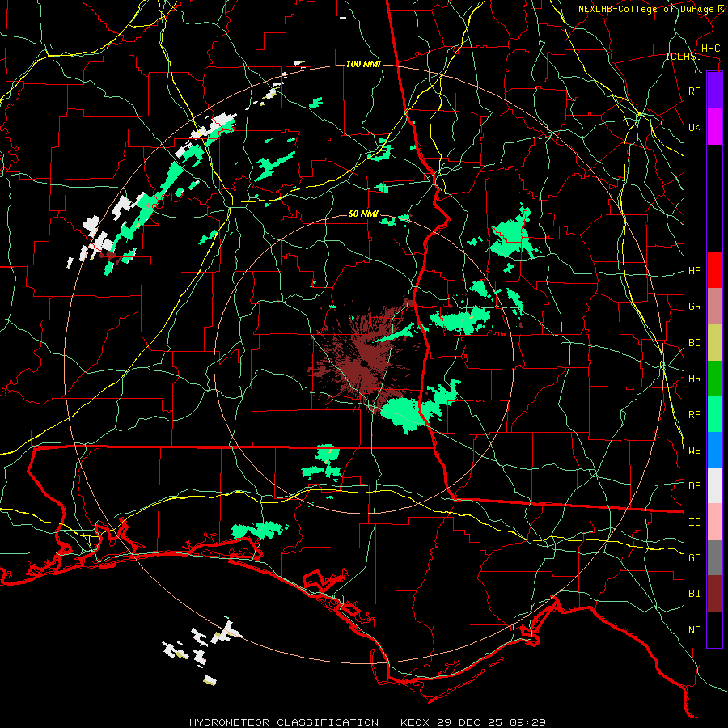The width and height of the screenshot is (728, 728).
Task: Click the dry snow echoes offshore southwest
Action: pyautogui.click(x=202, y=650)
